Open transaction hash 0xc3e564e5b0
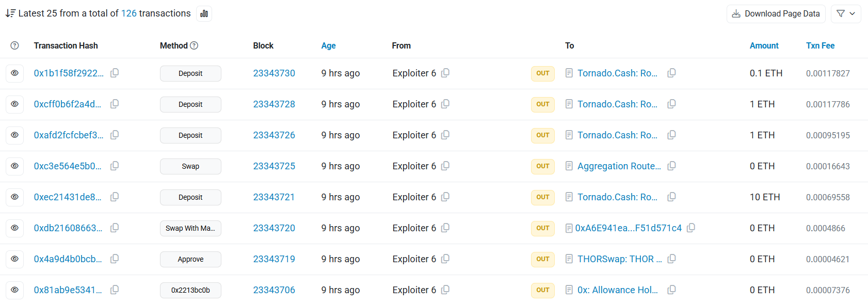Screen dimensions: 868x303 [68, 166]
